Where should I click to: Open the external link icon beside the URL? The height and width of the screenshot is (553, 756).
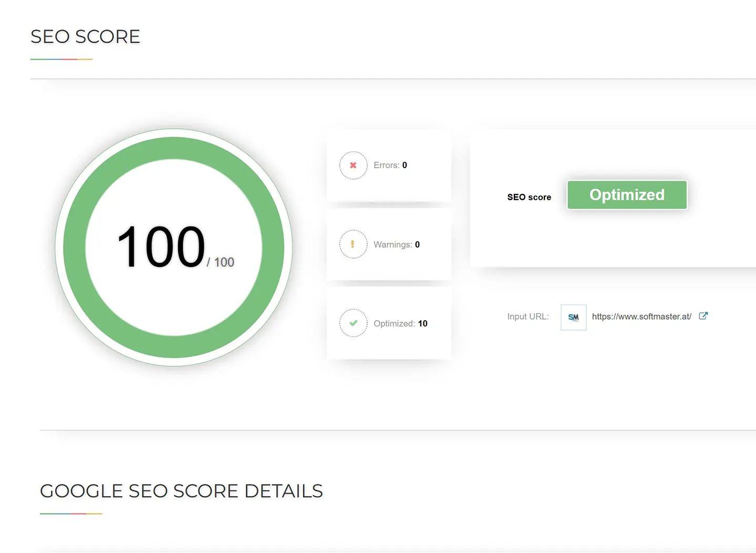(x=703, y=315)
